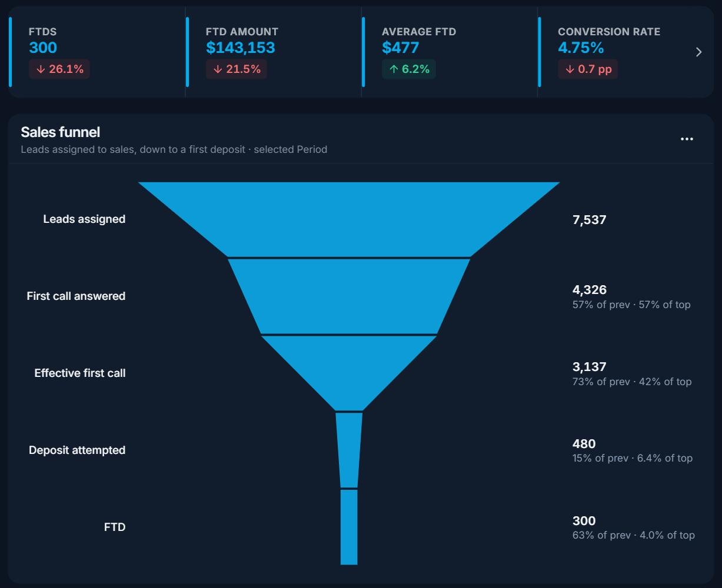Click the Deposit attempted stage label
722x588 pixels.
pyautogui.click(x=77, y=450)
